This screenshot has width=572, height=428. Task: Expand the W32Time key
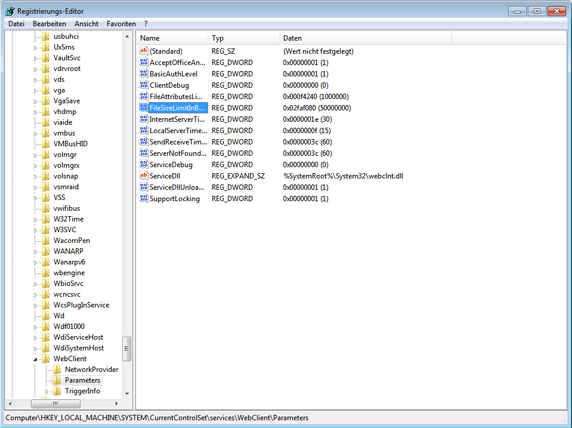pyautogui.click(x=35, y=220)
